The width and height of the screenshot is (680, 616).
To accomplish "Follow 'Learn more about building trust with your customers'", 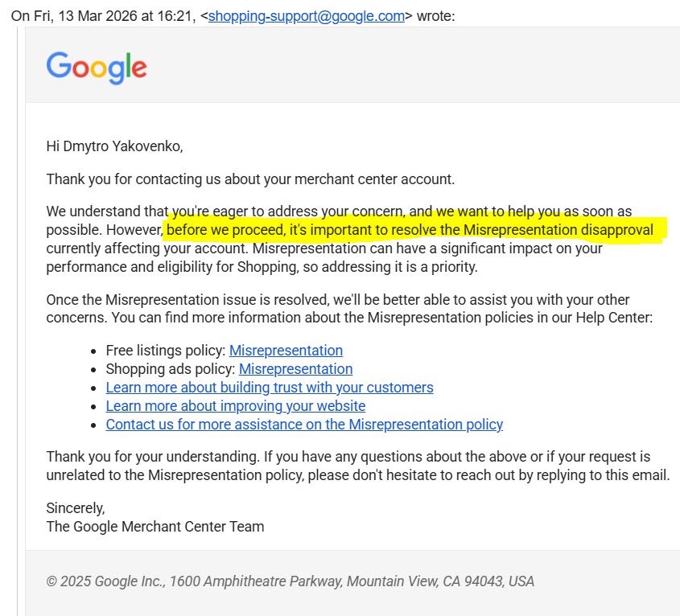I will point(270,388).
